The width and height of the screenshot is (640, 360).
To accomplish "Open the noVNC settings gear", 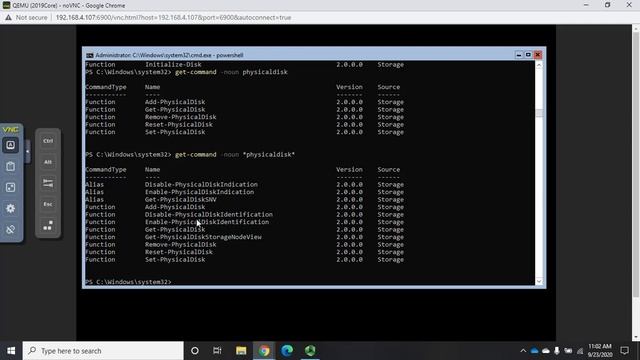I will coord(11,209).
